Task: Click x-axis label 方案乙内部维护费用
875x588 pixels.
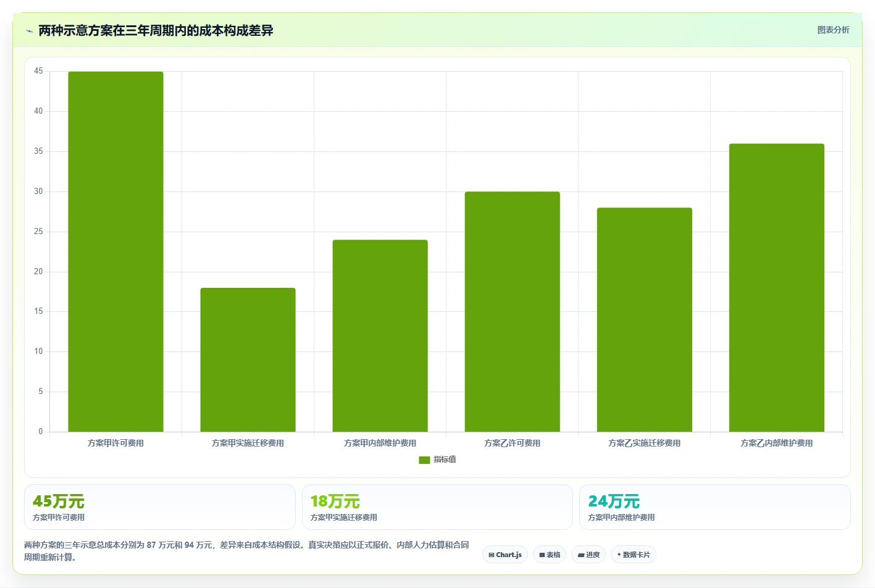Action: 776,443
